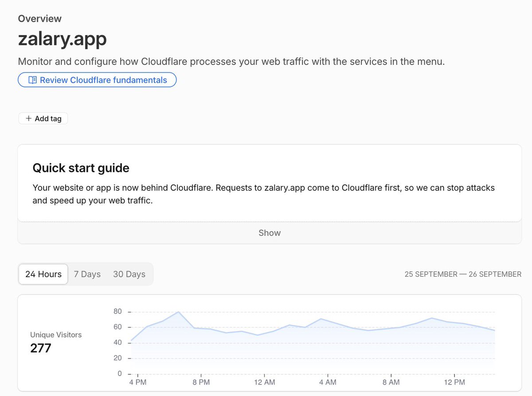Switch to the 30 Days view
The height and width of the screenshot is (396, 532).
(x=129, y=274)
